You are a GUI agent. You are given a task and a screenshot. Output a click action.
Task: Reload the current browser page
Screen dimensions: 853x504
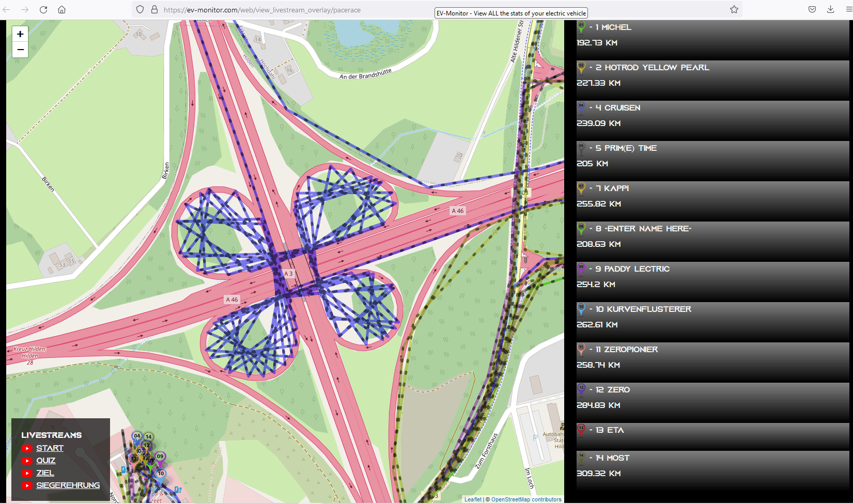pos(43,10)
